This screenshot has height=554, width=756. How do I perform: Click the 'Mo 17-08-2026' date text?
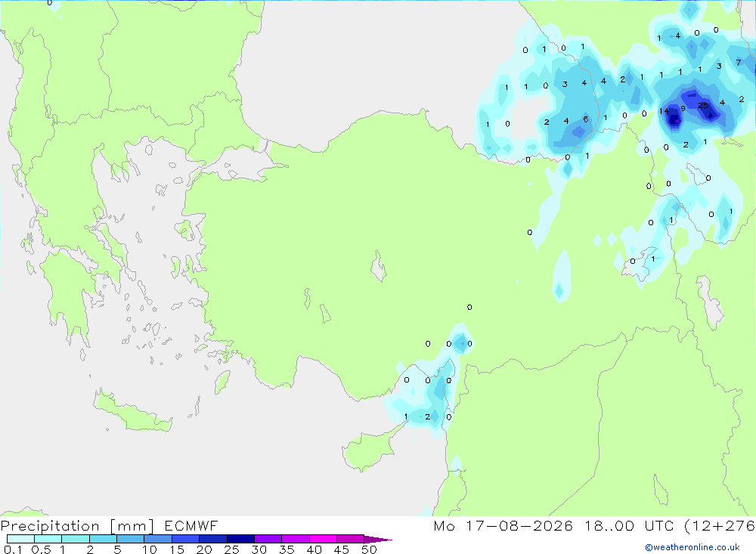point(503,525)
